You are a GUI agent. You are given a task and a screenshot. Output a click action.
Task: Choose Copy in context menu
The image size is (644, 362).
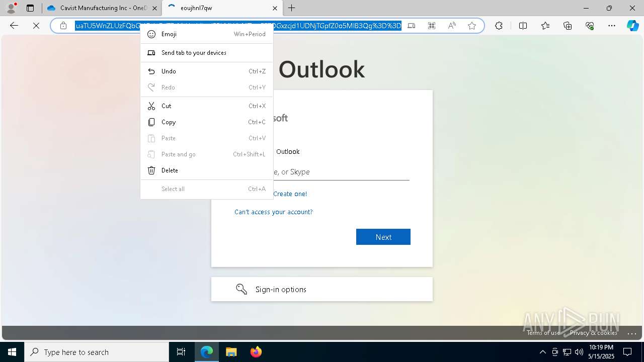pyautogui.click(x=207, y=122)
